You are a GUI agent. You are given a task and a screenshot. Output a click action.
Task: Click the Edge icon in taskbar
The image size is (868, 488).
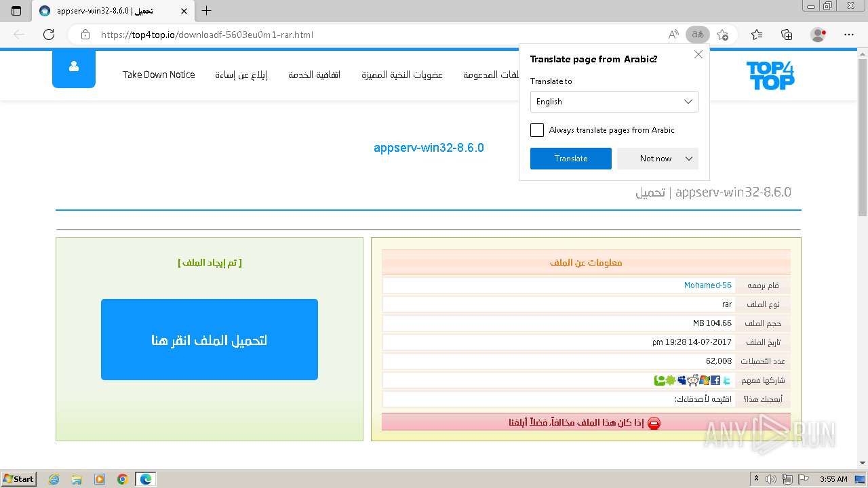click(146, 479)
